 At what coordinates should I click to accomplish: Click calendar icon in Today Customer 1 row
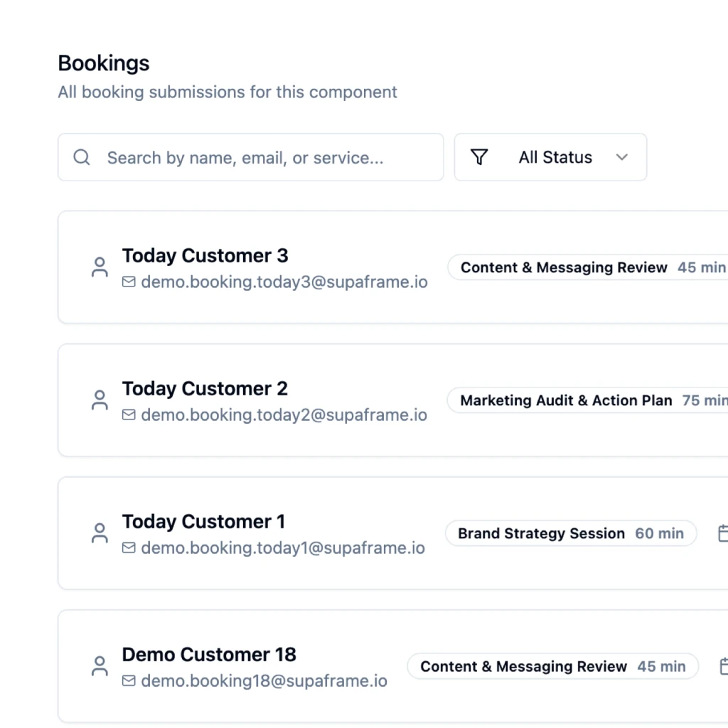point(723,533)
